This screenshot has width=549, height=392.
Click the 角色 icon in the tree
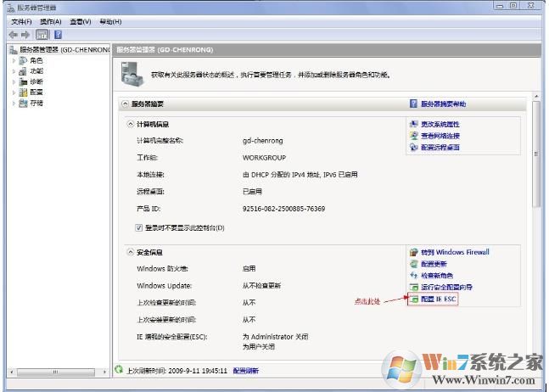pyautogui.click(x=23, y=60)
